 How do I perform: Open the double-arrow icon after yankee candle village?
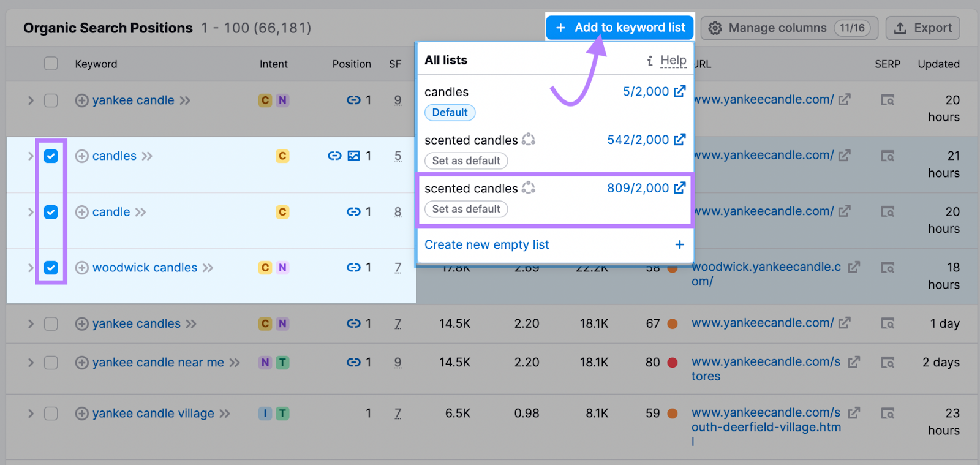(x=225, y=414)
